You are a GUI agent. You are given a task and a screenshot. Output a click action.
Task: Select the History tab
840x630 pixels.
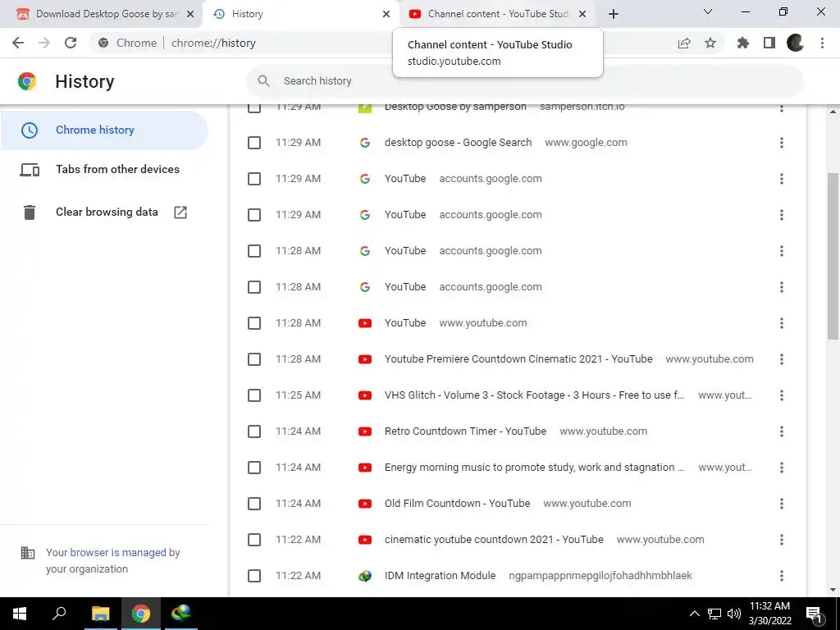(x=301, y=14)
